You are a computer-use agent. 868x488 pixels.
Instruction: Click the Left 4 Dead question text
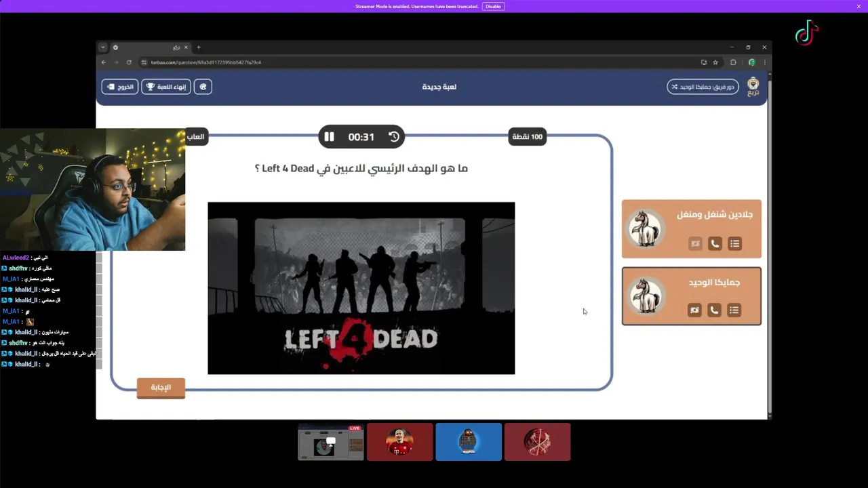coord(361,168)
